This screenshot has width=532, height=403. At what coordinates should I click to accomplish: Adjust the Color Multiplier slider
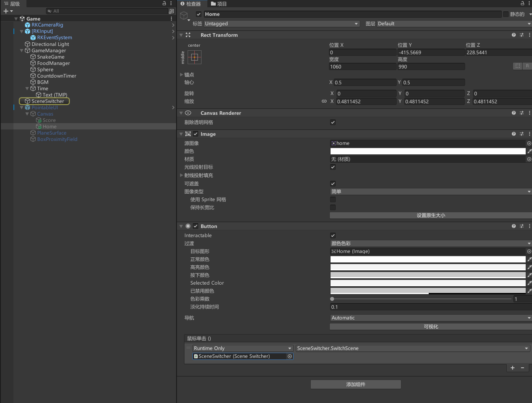tap(421, 299)
